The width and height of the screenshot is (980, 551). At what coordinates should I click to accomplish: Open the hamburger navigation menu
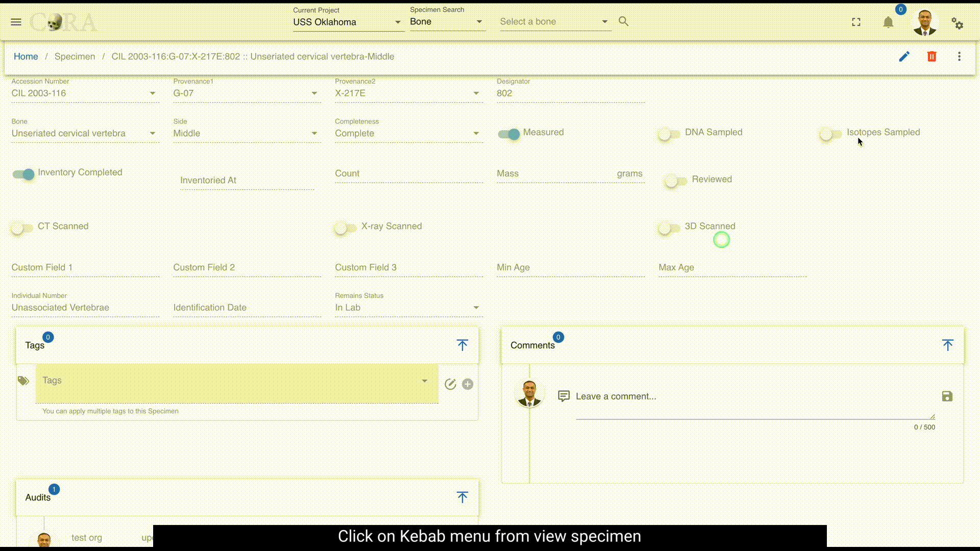click(x=16, y=22)
